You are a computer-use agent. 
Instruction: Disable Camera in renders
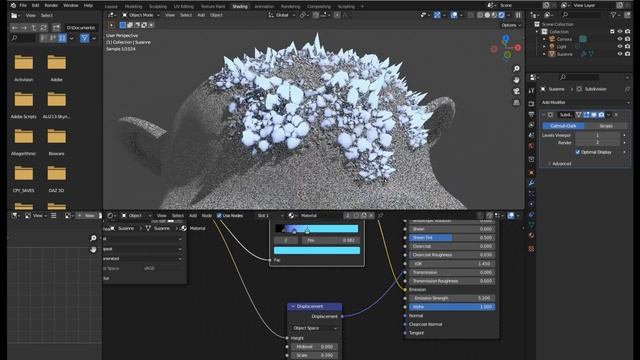pyautogui.click(x=627, y=39)
